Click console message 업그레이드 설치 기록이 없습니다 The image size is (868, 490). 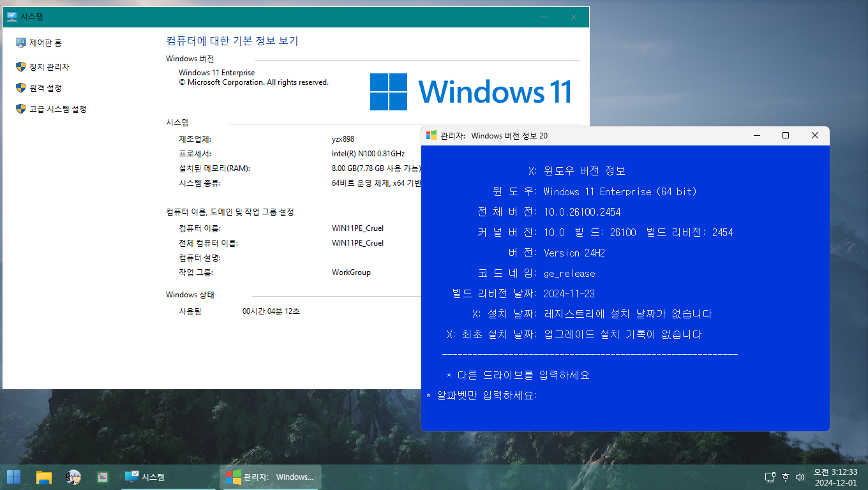coord(622,334)
